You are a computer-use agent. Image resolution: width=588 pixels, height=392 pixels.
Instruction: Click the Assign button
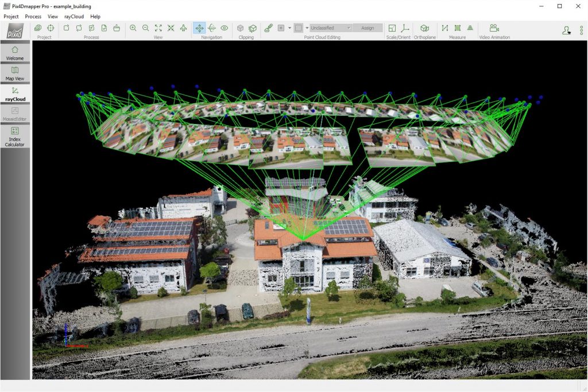[x=368, y=28]
